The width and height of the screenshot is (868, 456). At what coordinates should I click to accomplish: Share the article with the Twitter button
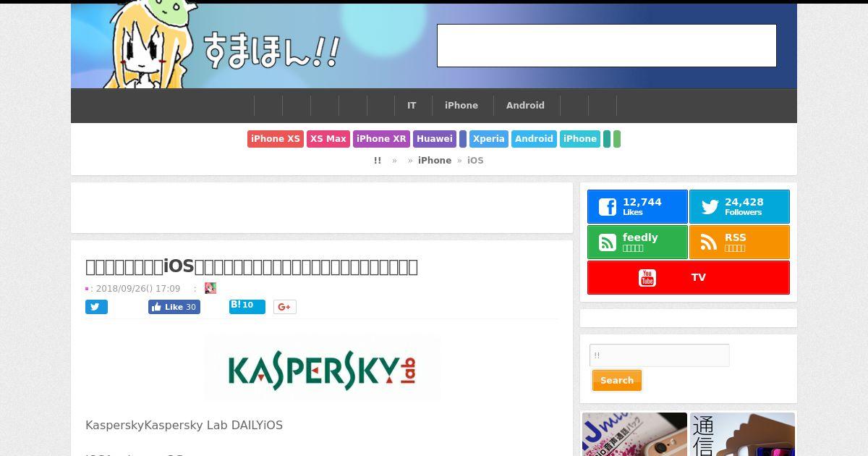[96, 307]
